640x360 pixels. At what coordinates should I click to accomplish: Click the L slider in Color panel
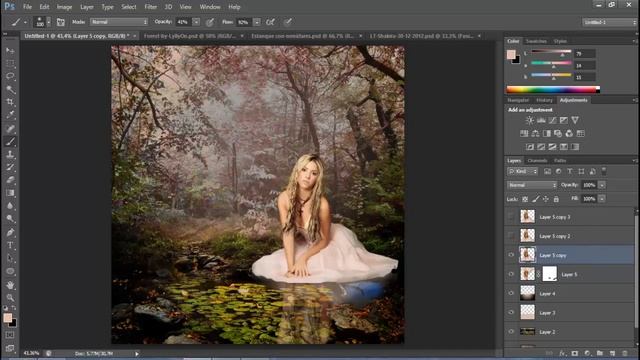click(x=551, y=53)
